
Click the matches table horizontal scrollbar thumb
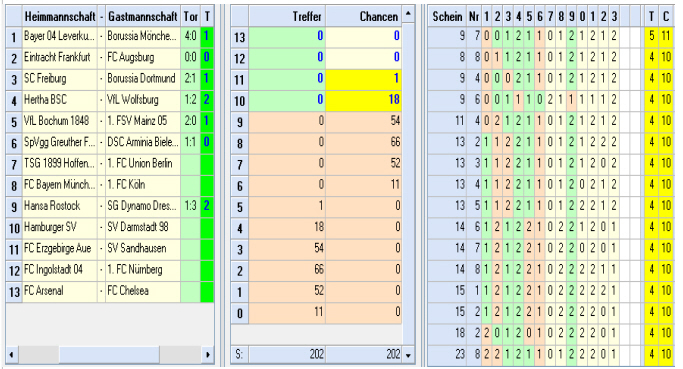[109, 355]
